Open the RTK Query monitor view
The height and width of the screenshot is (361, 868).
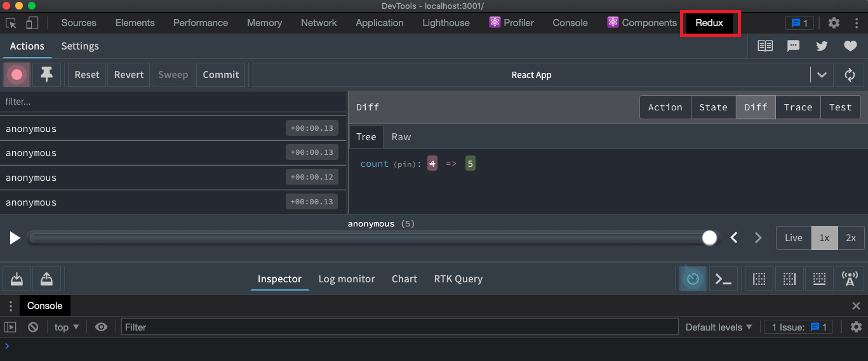pyautogui.click(x=458, y=279)
